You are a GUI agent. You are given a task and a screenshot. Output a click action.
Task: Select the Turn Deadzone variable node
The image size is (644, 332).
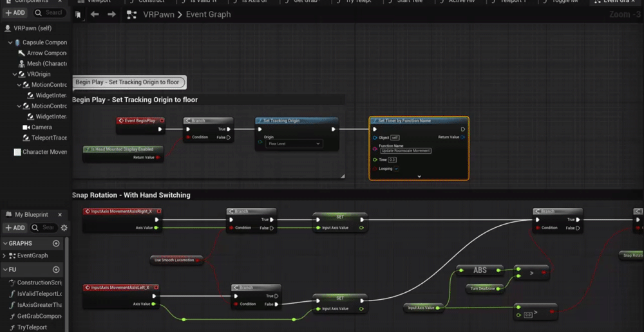click(485, 289)
